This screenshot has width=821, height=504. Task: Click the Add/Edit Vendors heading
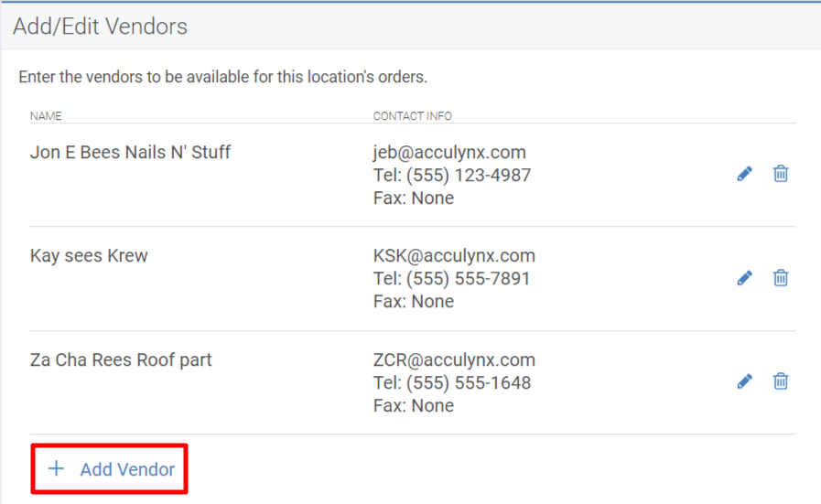[x=100, y=27]
